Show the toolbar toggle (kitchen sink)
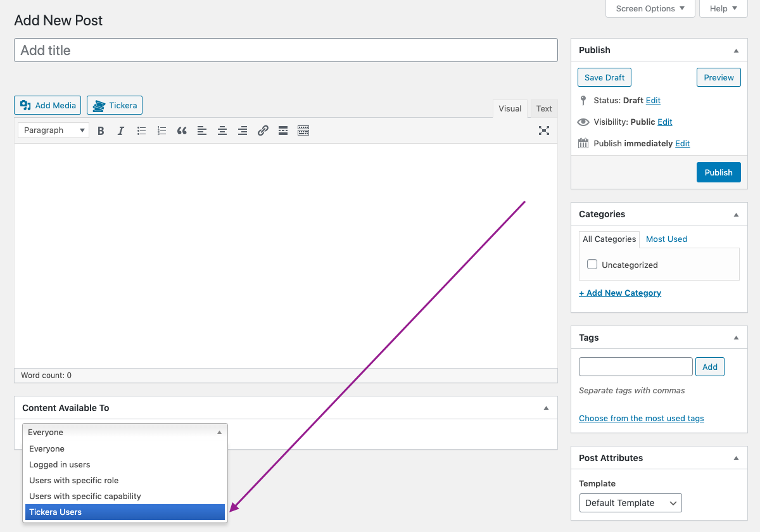The height and width of the screenshot is (532, 760). click(x=303, y=130)
